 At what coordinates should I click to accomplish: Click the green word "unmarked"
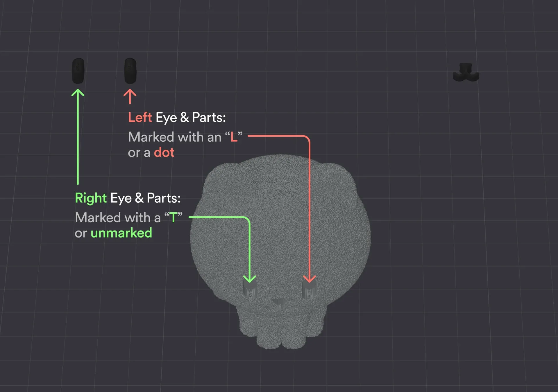pos(121,233)
